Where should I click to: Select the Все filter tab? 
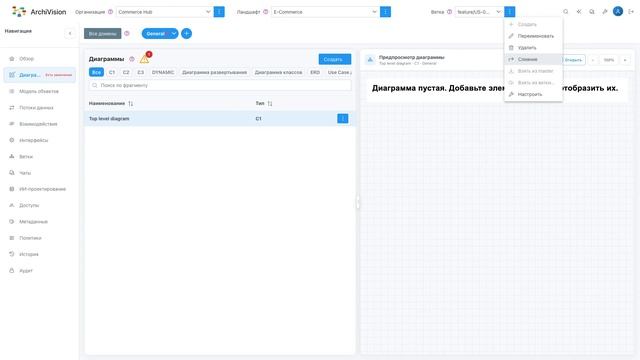[96, 72]
